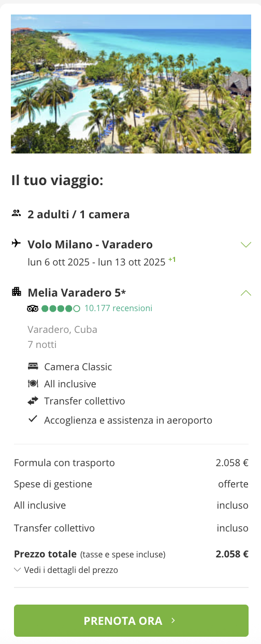Expand Vedi i dettagli del prezzo
261x644 pixels.
click(x=66, y=570)
